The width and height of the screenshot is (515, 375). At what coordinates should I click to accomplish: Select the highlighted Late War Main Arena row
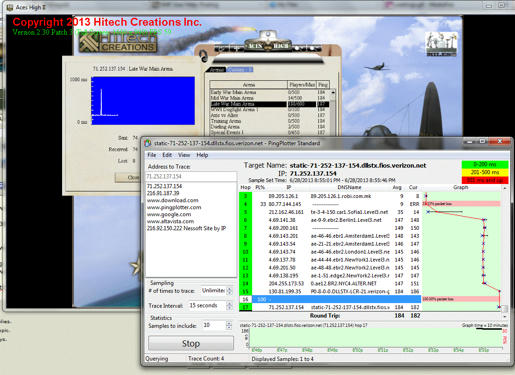269,104
